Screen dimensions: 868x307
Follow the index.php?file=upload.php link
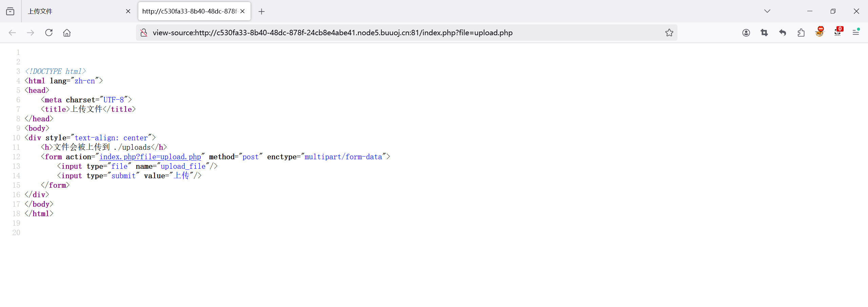[150, 157]
